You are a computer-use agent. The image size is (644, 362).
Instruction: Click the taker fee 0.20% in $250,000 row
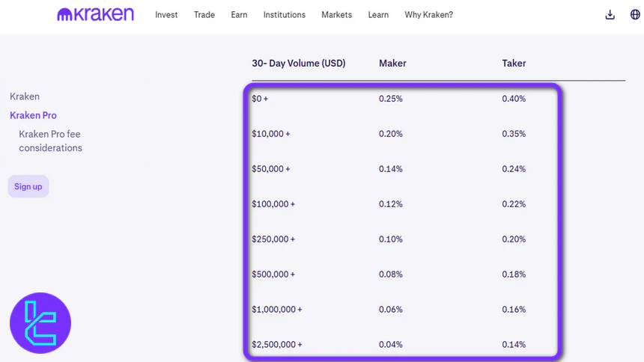point(514,239)
